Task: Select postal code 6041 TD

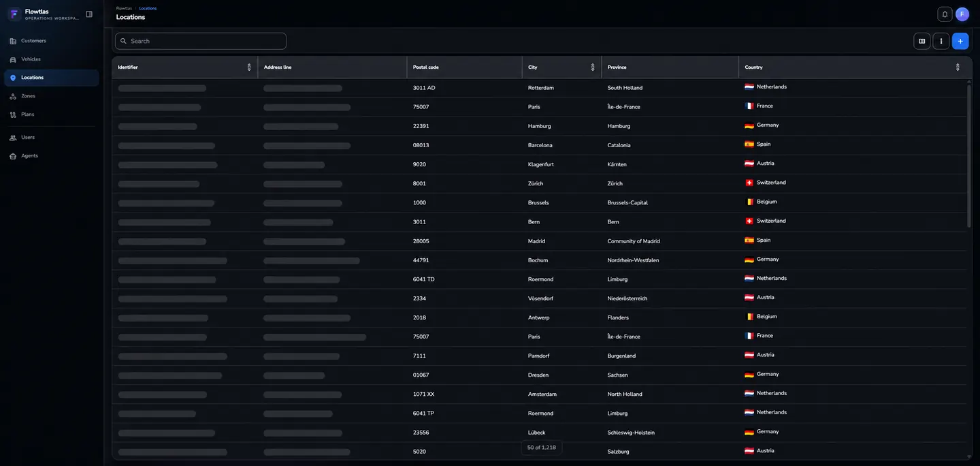Action: coord(424,279)
